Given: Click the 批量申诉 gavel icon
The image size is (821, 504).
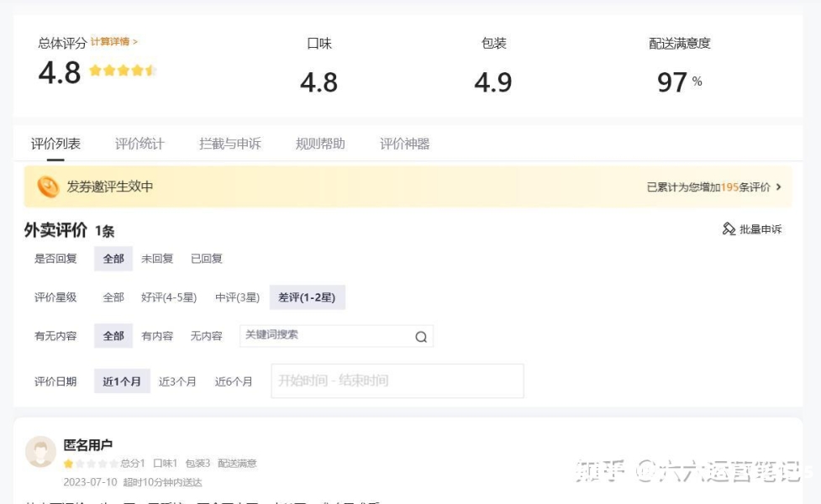Looking at the screenshot, I should click(729, 229).
